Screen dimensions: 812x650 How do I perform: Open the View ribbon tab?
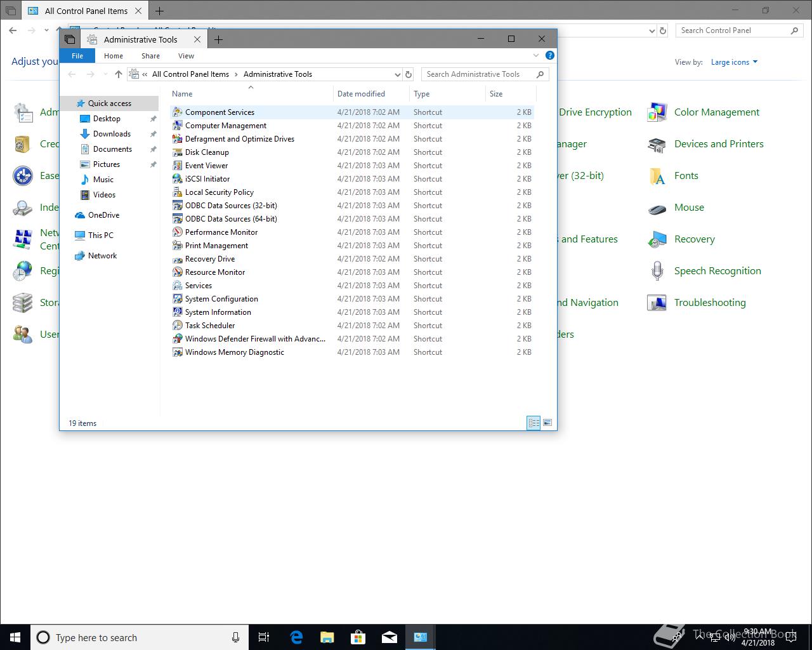[x=186, y=56]
